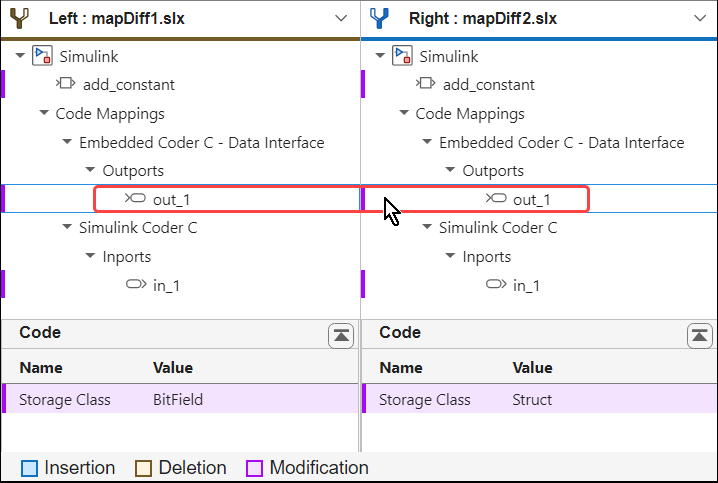Screen dimensions: 718x483
Task: Click the Simulink model icon in left tree
Action: (42, 56)
